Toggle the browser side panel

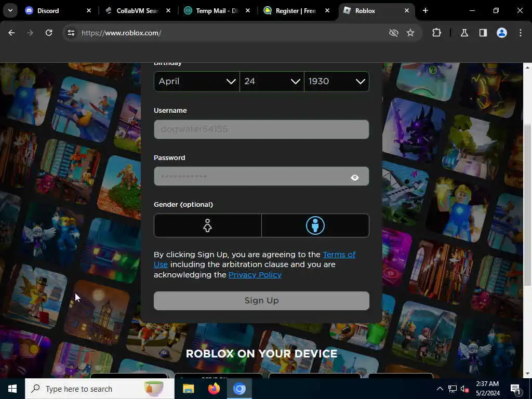pos(483,33)
